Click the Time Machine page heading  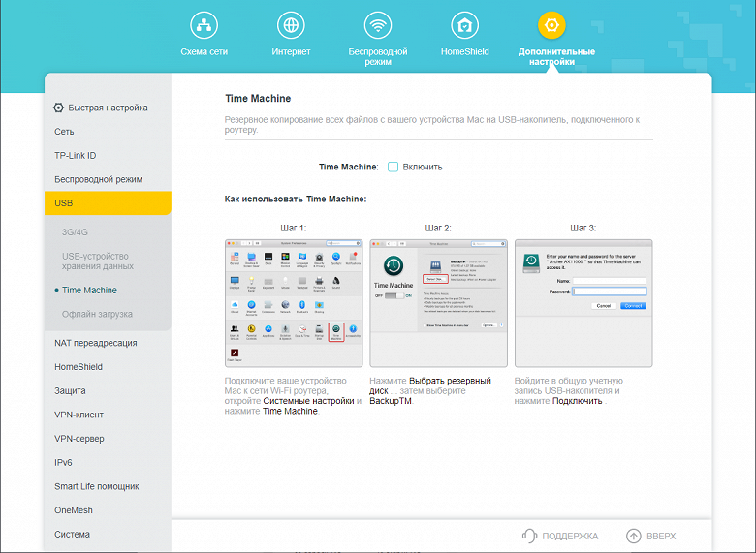(x=258, y=98)
